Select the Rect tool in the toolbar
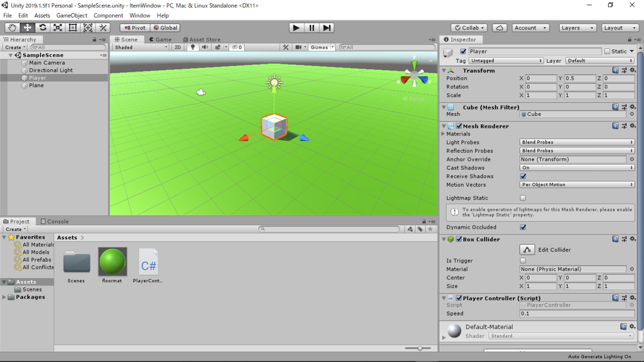The height and width of the screenshot is (362, 644). tap(73, 28)
